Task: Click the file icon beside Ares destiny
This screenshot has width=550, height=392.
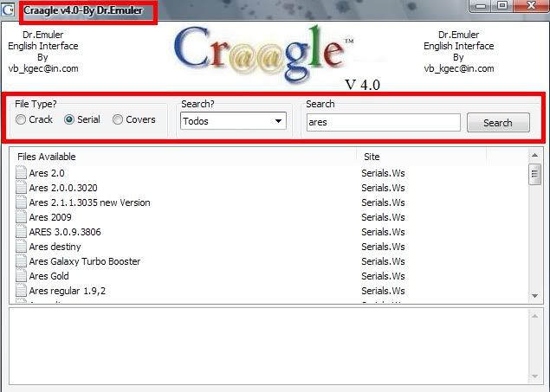Action: click(21, 247)
